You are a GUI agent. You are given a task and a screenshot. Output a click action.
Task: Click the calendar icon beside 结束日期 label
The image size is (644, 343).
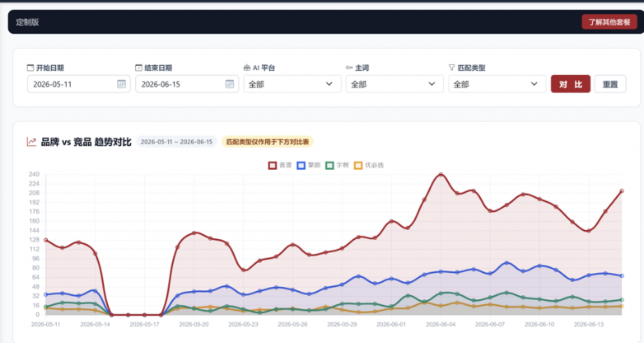point(139,68)
